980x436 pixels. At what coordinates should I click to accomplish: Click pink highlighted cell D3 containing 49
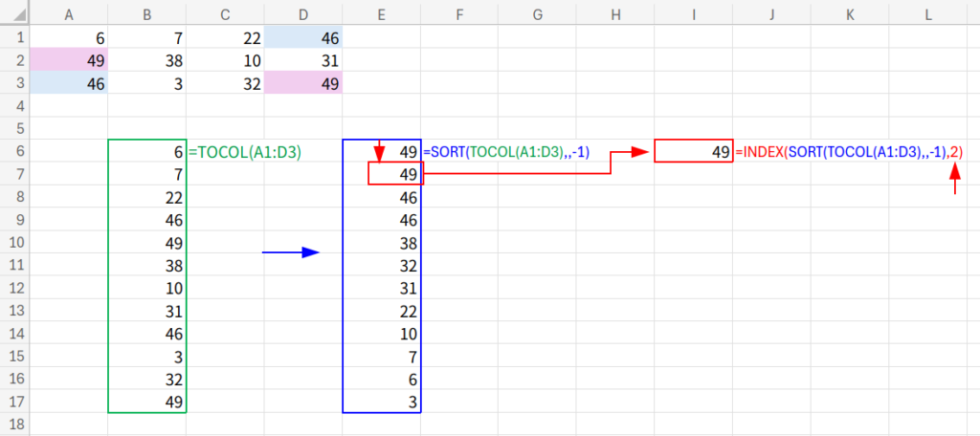click(x=303, y=83)
